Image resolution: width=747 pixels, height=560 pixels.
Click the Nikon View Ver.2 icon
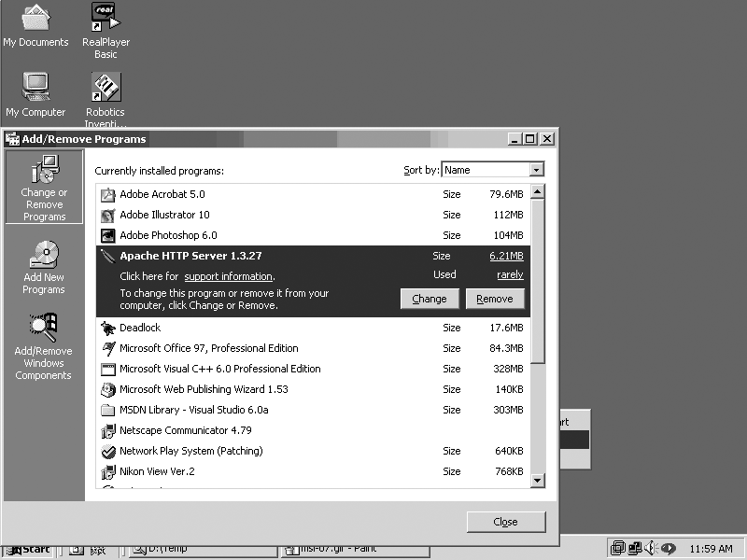tap(108, 472)
